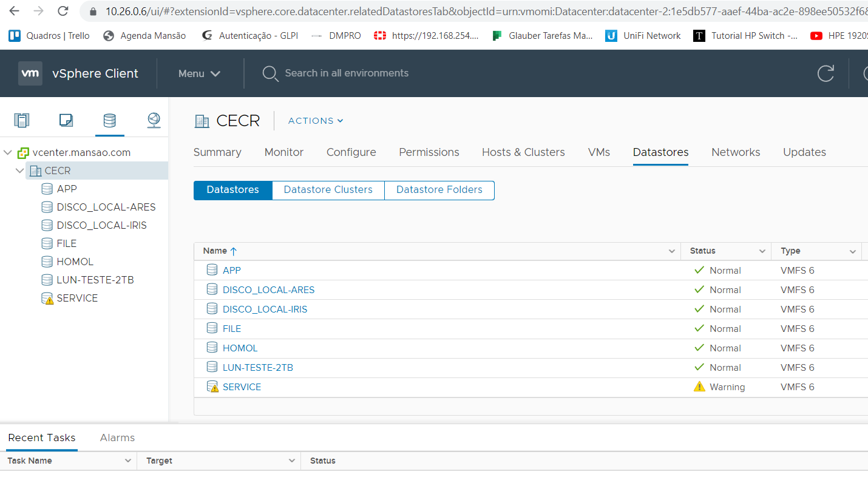Open the Configure tab
Viewport: 868px width, 480px height.
pos(351,152)
